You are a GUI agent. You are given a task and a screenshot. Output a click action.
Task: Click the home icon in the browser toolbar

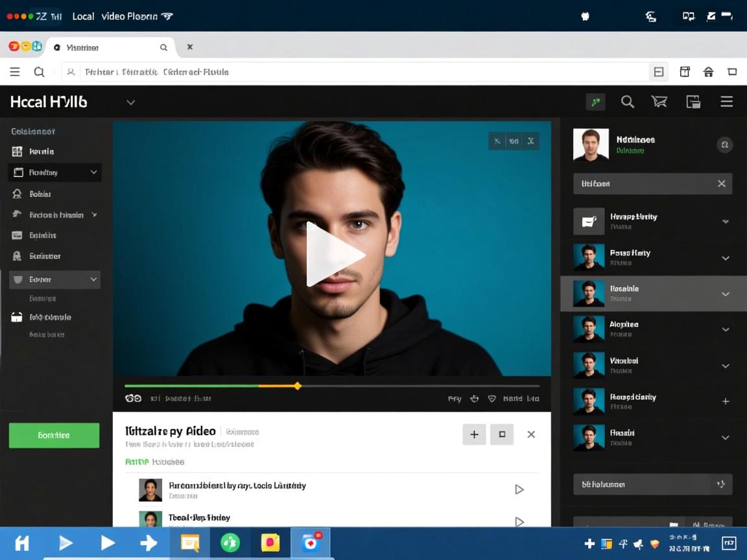pos(708,72)
